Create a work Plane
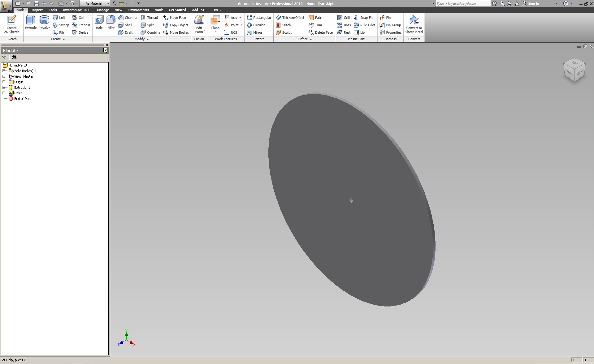Viewport: 594px width, 364px height. [215, 24]
